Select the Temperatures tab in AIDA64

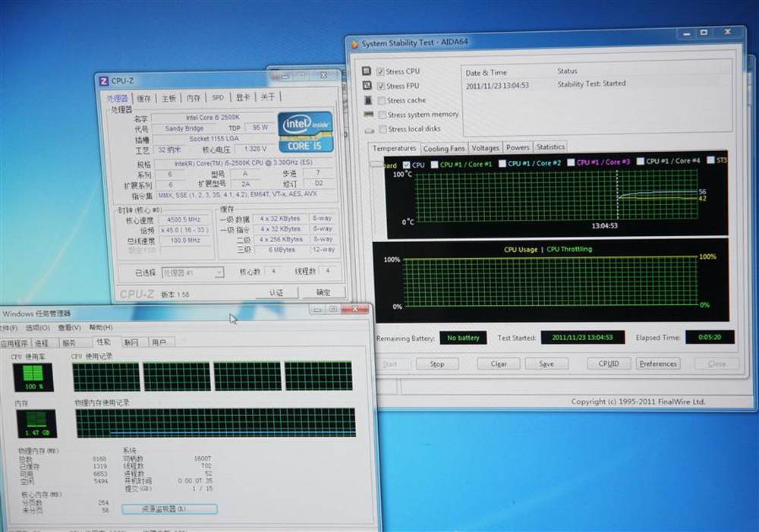(x=395, y=148)
